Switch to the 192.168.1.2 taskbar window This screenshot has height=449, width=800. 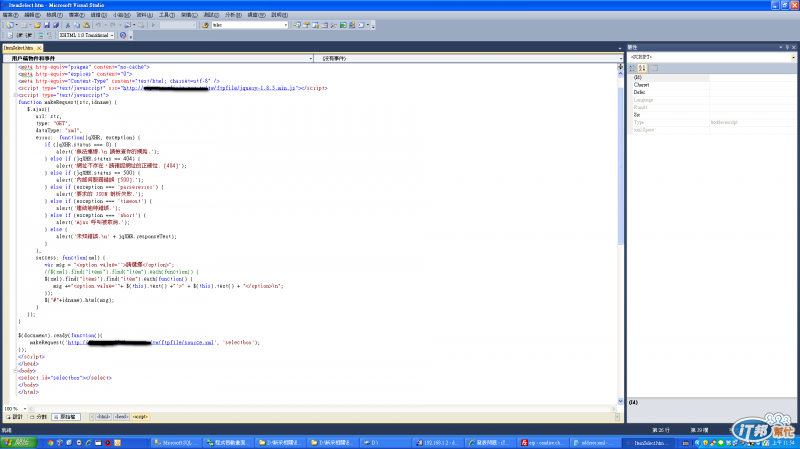[x=437, y=442]
